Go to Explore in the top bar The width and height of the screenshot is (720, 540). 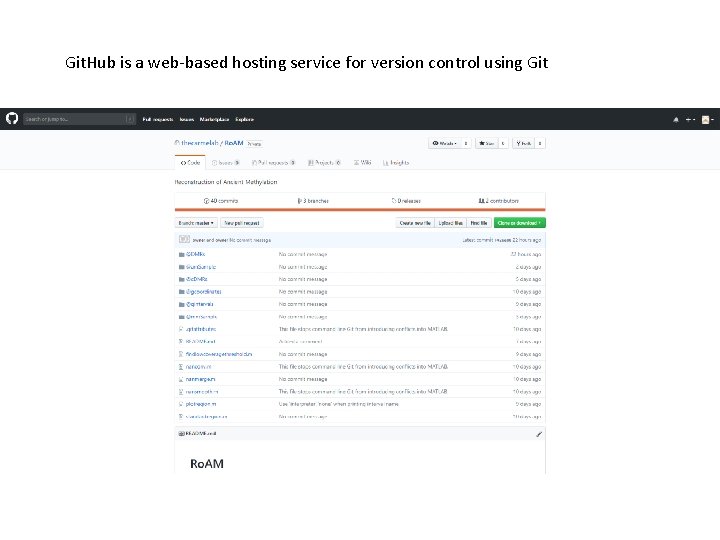point(244,119)
